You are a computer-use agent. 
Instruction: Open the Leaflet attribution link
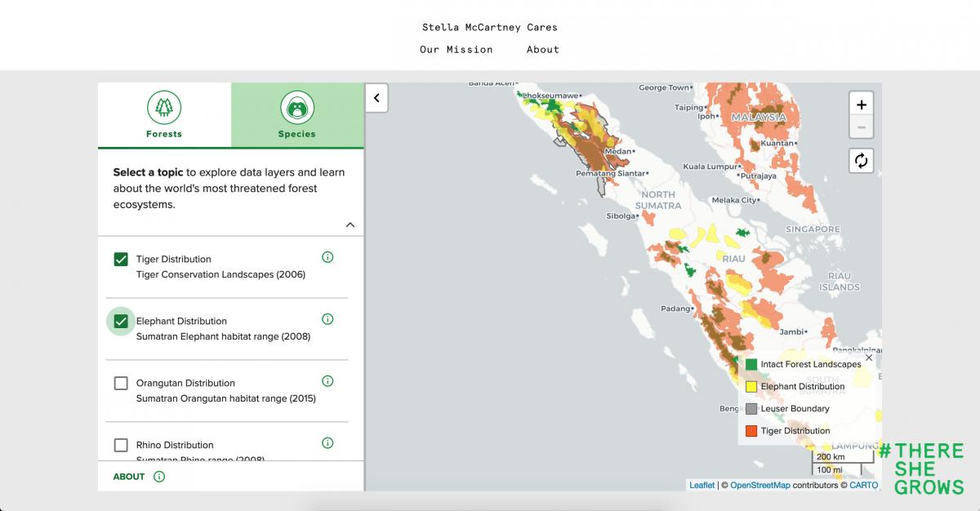coord(702,485)
